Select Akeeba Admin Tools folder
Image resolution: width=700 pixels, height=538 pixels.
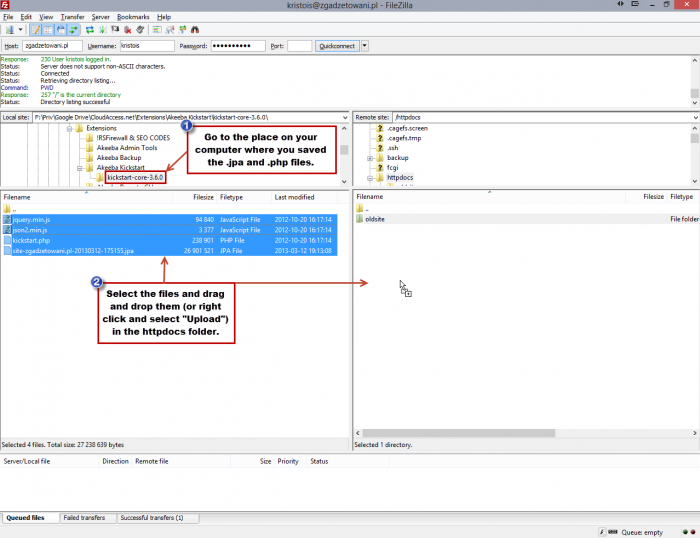(x=127, y=148)
